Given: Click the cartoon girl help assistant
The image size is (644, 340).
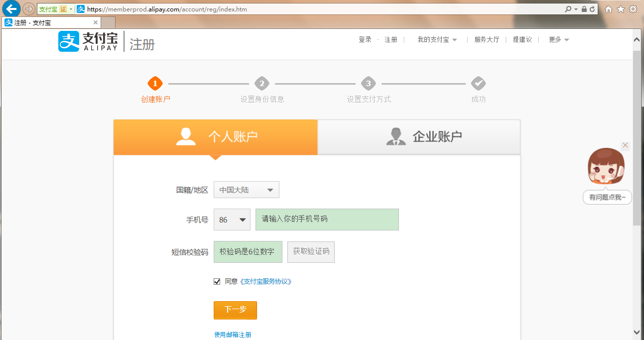Looking at the screenshot, I should 606,167.
